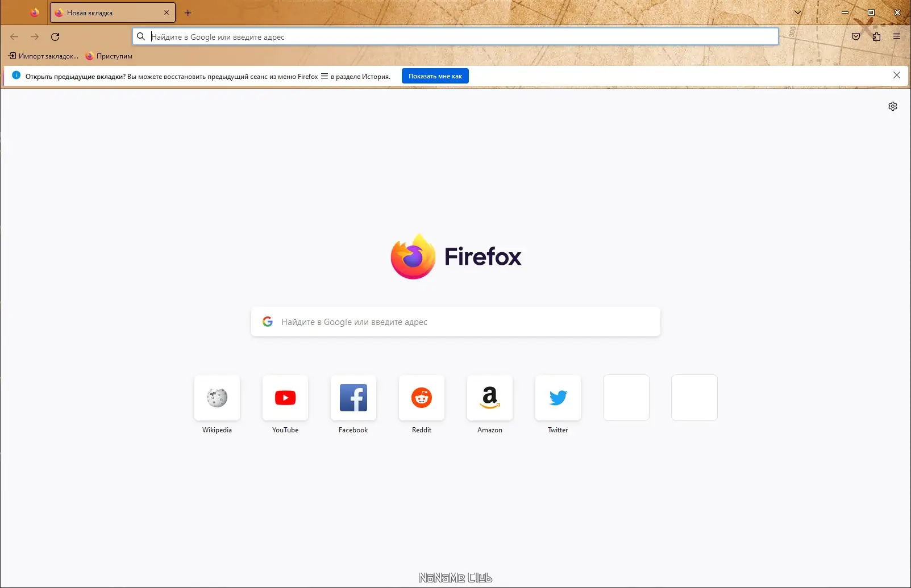Save to Pocket icon in toolbar

click(x=856, y=36)
